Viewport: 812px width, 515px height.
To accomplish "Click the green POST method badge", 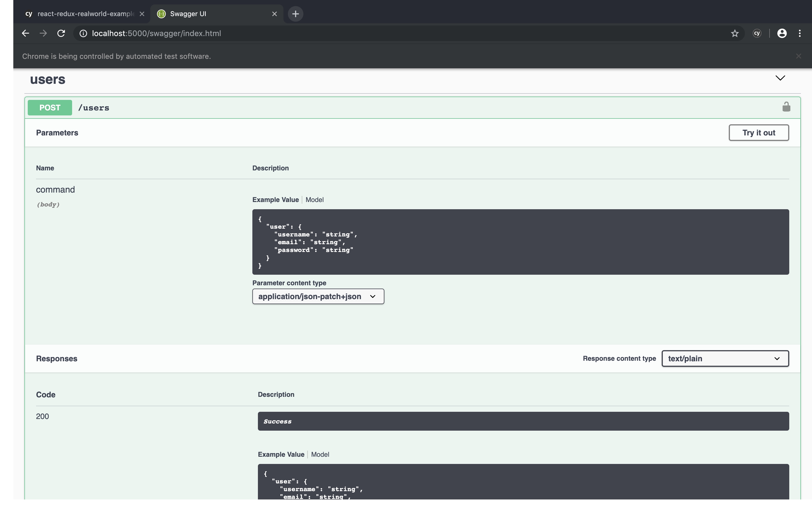I will coord(50,108).
